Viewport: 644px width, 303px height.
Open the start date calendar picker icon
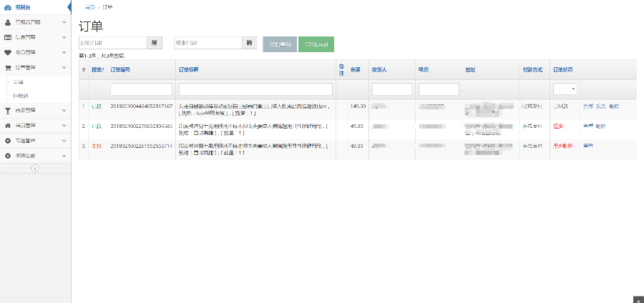tap(155, 43)
